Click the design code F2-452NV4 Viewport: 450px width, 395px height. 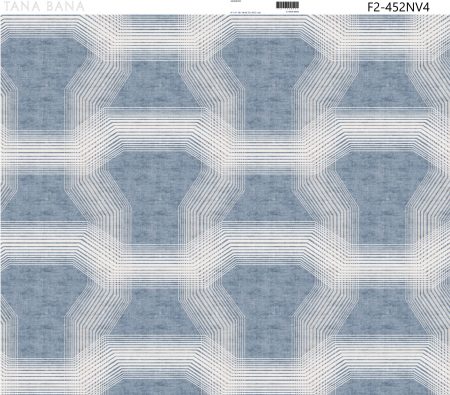[398, 7]
